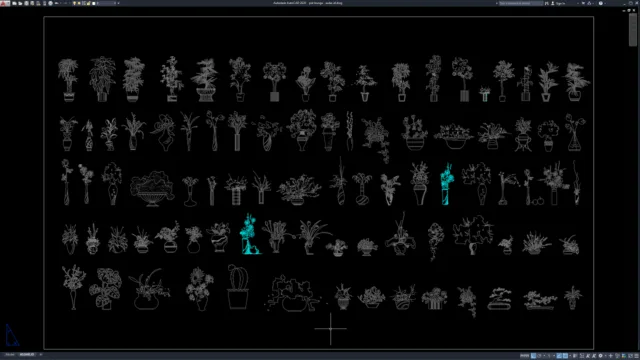Image resolution: width=640 pixels, height=360 pixels.
Task: Open the Help question mark icon
Action: pyautogui.click(x=601, y=3)
